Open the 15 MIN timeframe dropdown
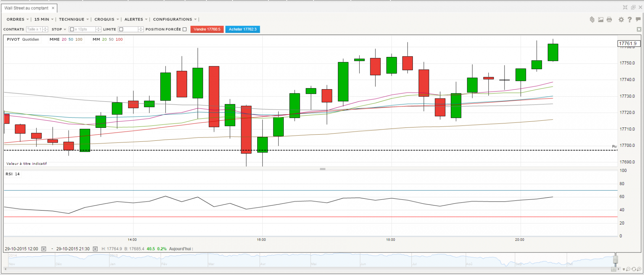The height and width of the screenshot is (275, 644). tap(44, 19)
